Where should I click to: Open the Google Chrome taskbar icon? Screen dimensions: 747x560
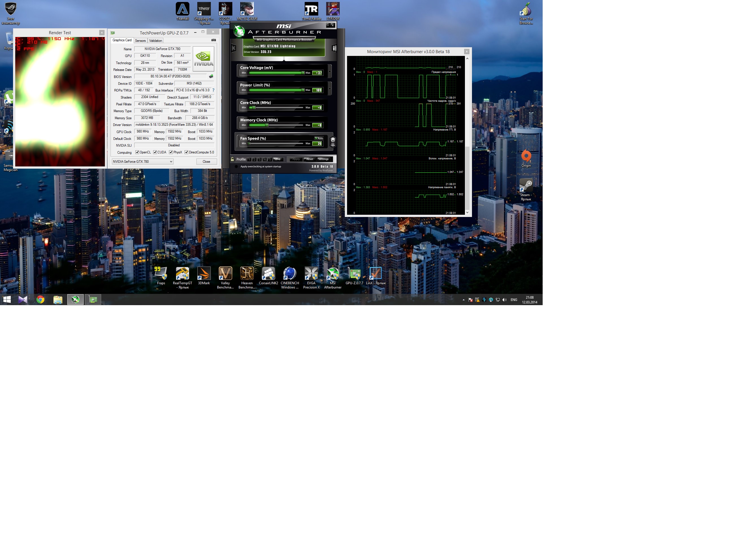[40, 299]
